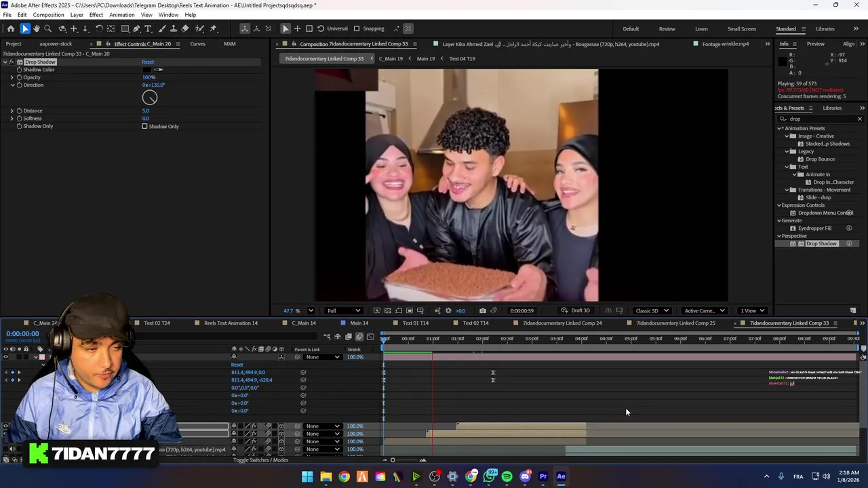The width and height of the screenshot is (868, 488).
Task: Select the Roto Brush tool
Action: click(200, 28)
